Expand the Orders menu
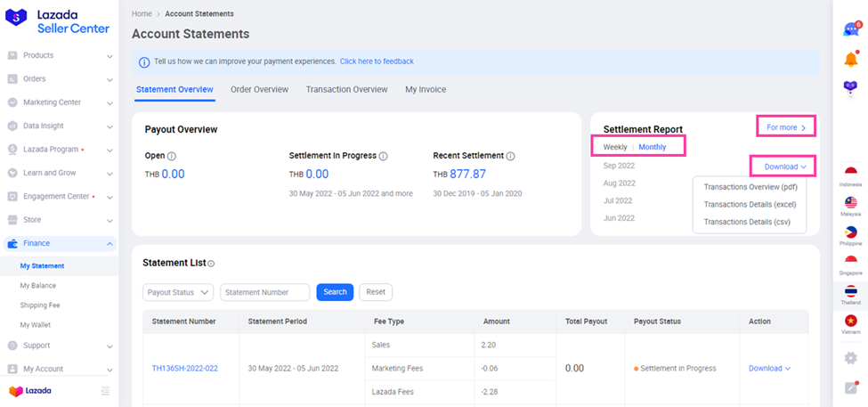The height and width of the screenshot is (407, 868). pos(110,80)
